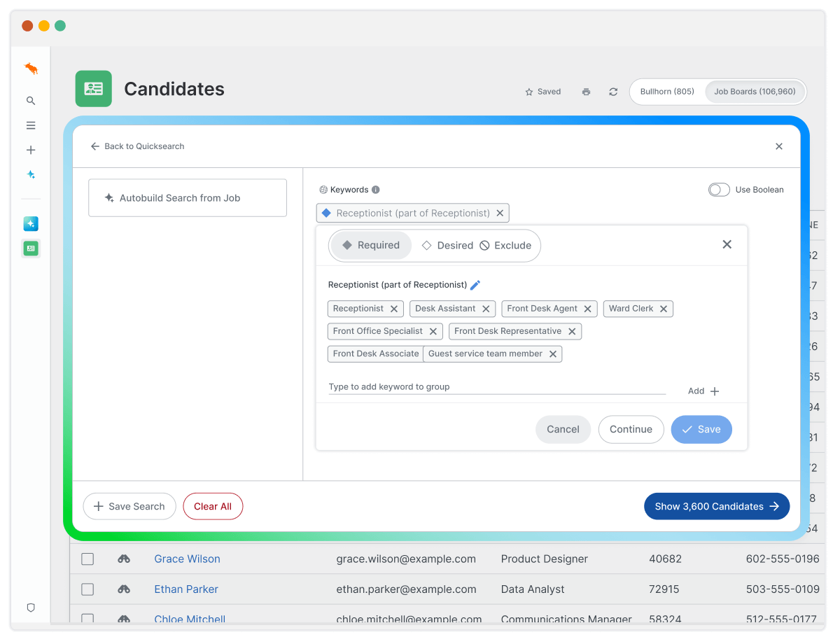
Task: Close the advanced search dialog
Action: pyautogui.click(x=779, y=146)
